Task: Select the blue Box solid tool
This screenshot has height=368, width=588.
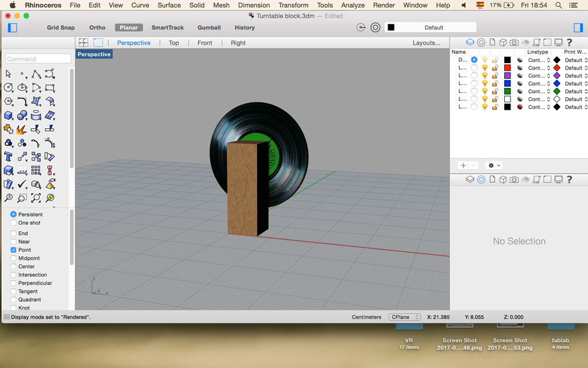Action: (8, 115)
